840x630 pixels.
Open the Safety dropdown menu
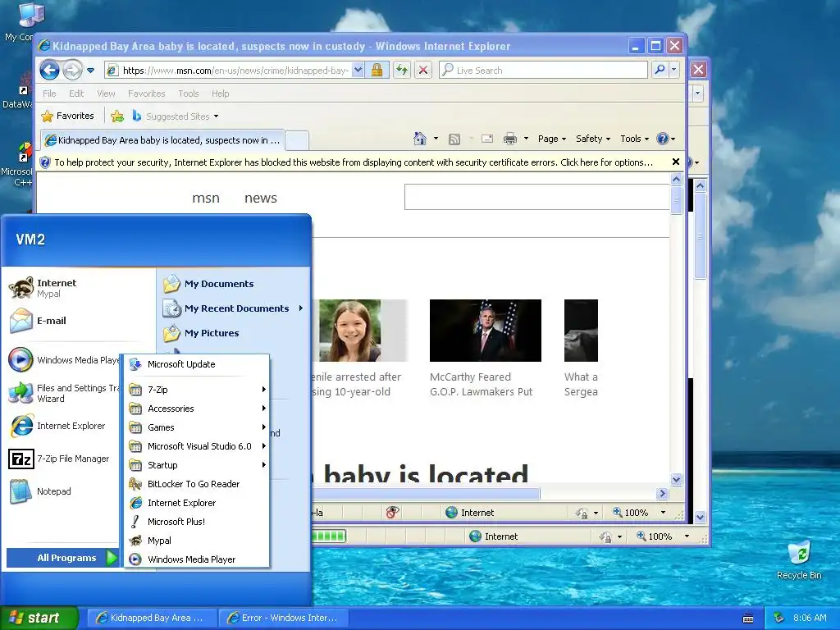pyautogui.click(x=592, y=139)
